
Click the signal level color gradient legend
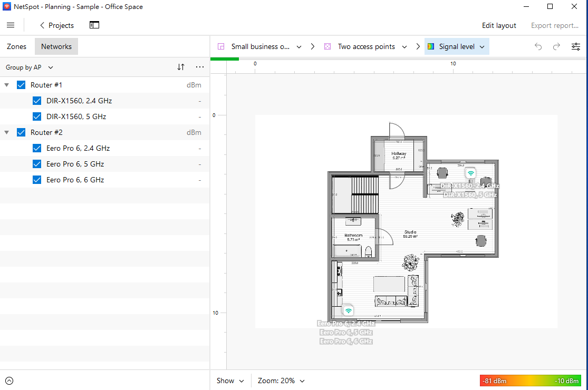pyautogui.click(x=530, y=381)
